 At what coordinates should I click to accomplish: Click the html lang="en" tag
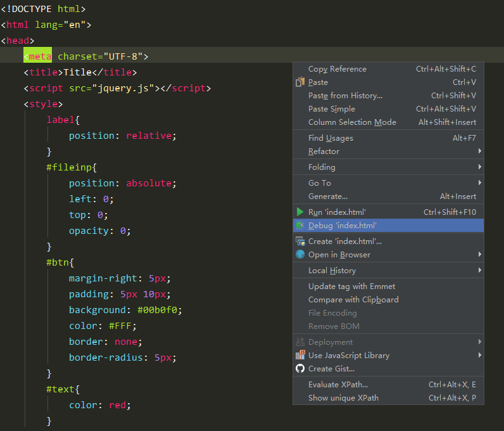46,25
